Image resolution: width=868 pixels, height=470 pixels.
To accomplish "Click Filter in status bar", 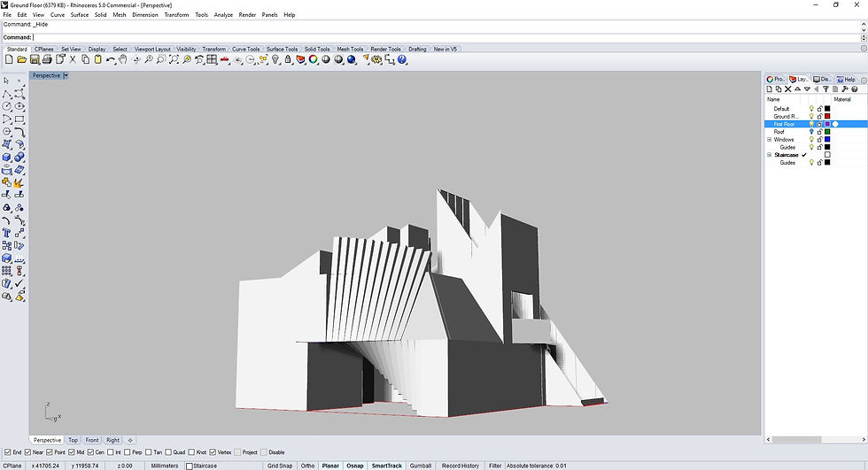I will coord(495,466).
